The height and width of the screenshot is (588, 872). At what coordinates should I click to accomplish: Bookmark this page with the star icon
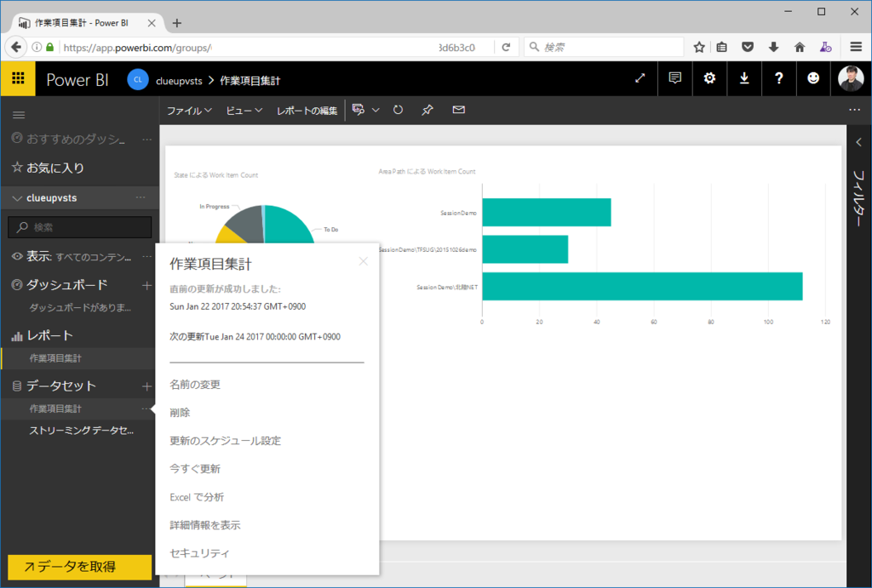coord(699,48)
